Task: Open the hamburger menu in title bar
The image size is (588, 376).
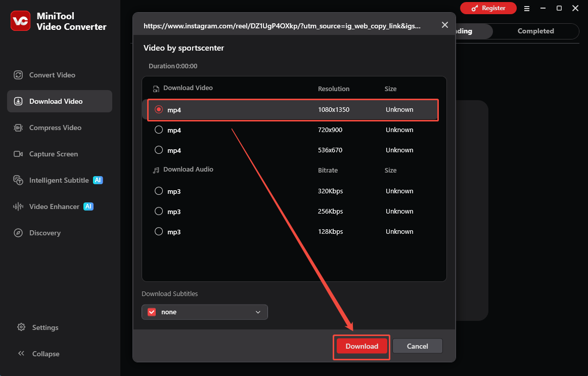Action: click(527, 8)
